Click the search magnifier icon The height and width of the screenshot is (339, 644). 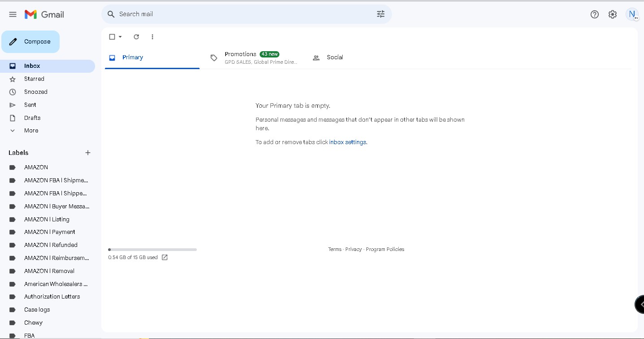(x=111, y=14)
